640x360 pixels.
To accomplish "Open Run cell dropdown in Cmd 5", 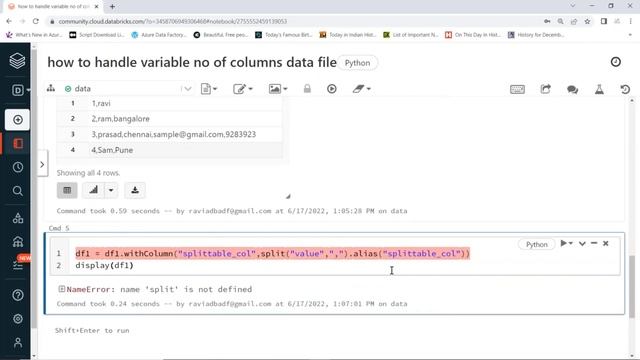I will (567, 243).
